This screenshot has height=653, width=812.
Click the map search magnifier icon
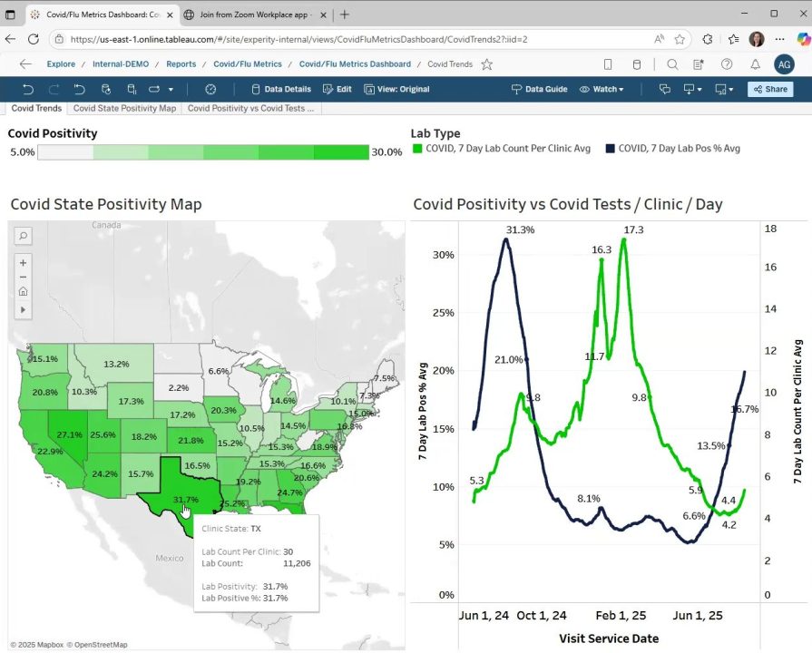tap(24, 236)
